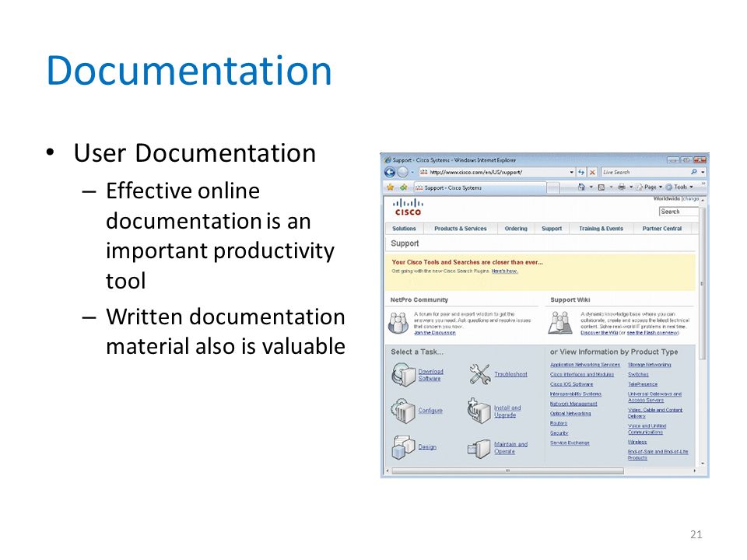The image size is (747, 560).
Task: Click the see the Flash overview link
Action: pyautogui.click(x=652, y=332)
